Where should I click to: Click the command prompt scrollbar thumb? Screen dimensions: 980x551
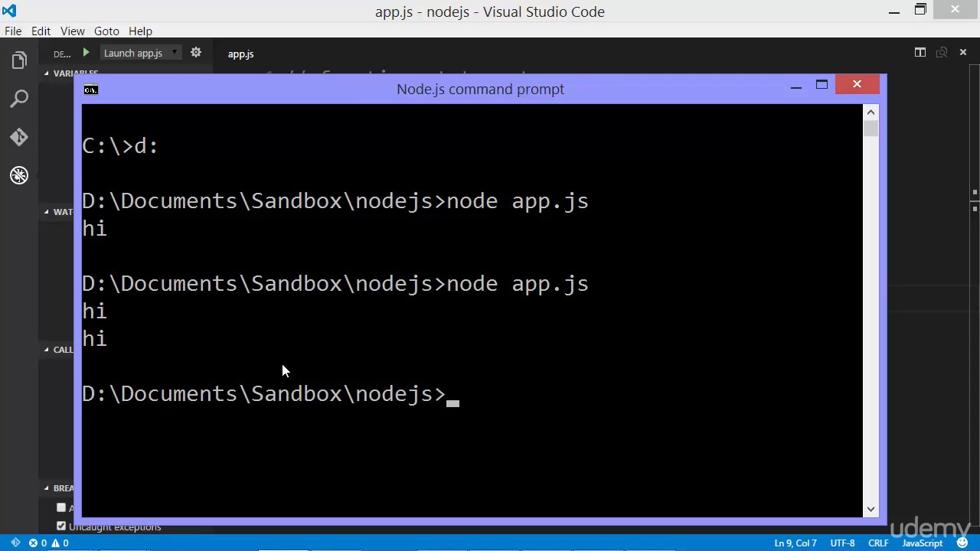point(871,129)
